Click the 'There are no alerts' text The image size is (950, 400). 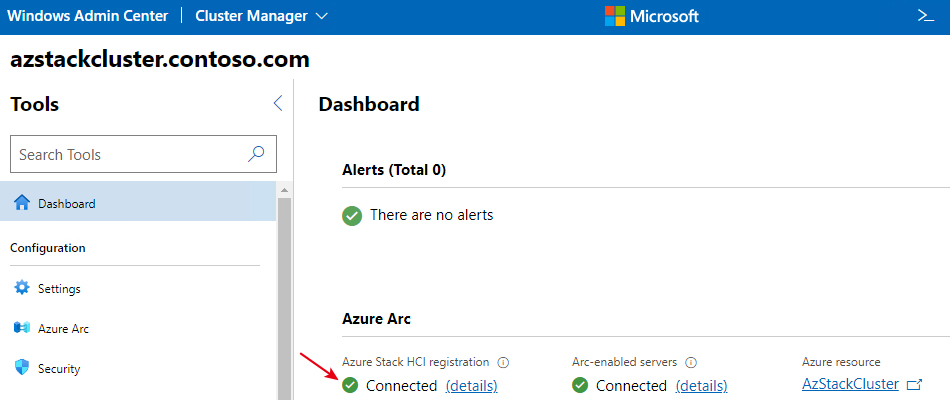point(431,215)
